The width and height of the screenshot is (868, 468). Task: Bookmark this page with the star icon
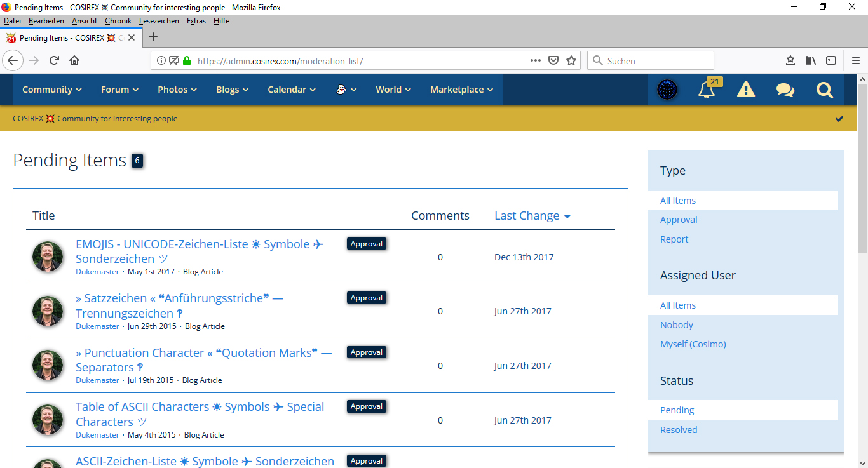click(571, 61)
